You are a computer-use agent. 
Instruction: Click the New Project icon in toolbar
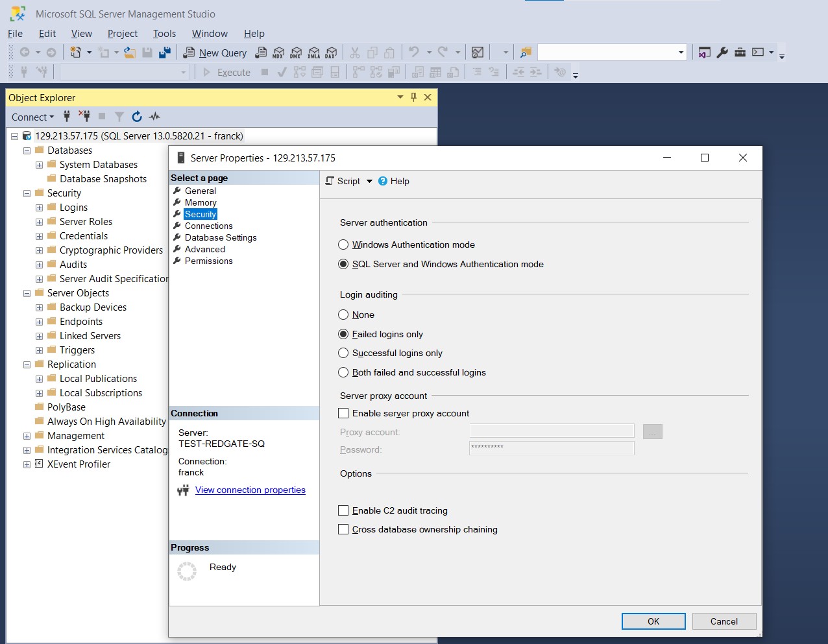point(76,53)
